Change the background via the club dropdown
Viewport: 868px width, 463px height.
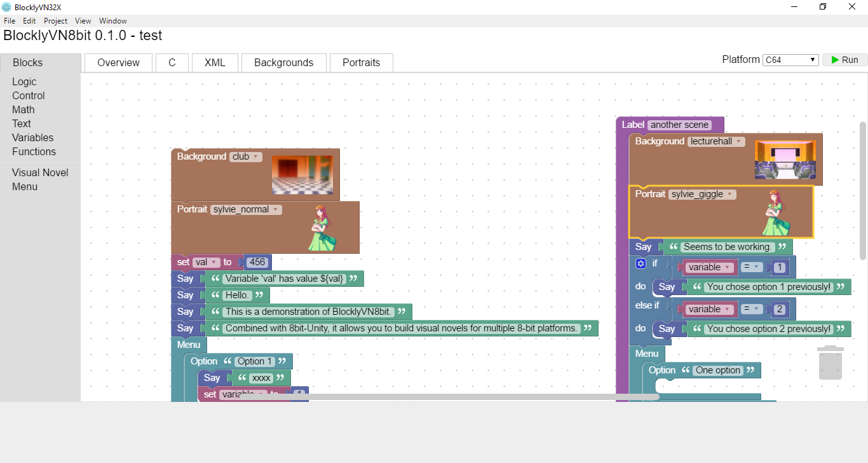coord(248,156)
